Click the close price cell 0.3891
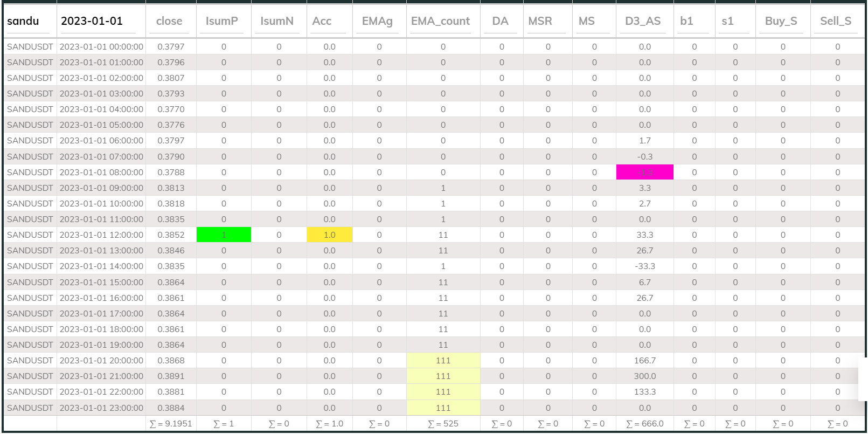Screen dimensions: 868x434 point(171,376)
